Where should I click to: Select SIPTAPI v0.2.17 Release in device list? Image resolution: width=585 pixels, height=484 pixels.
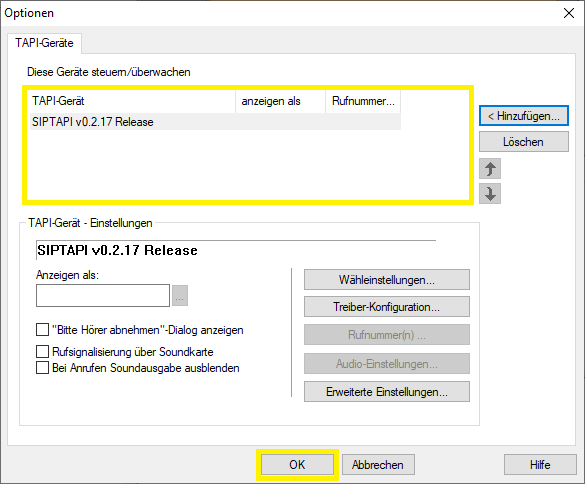coord(215,122)
